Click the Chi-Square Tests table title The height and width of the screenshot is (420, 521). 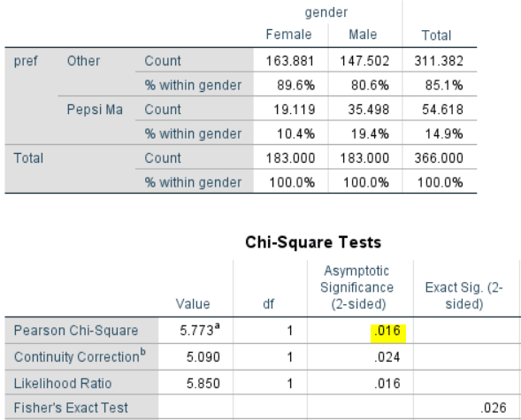(313, 242)
